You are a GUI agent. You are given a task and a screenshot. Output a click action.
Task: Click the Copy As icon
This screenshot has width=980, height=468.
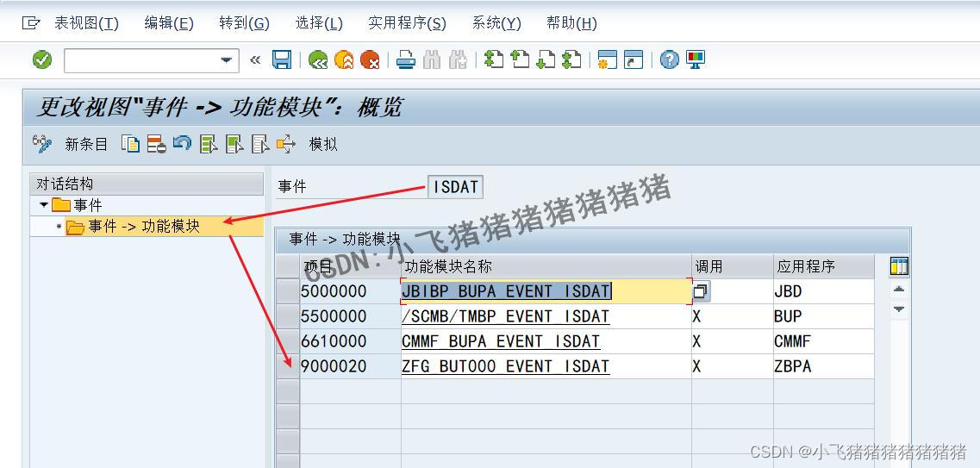130,144
